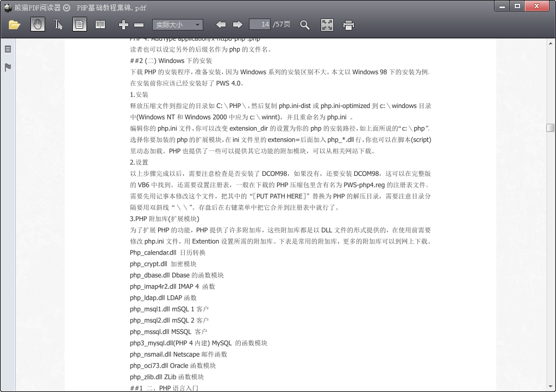Viewport: 556px width, 392px height.
Task: Zoom in with the plus icon
Action: [123, 24]
